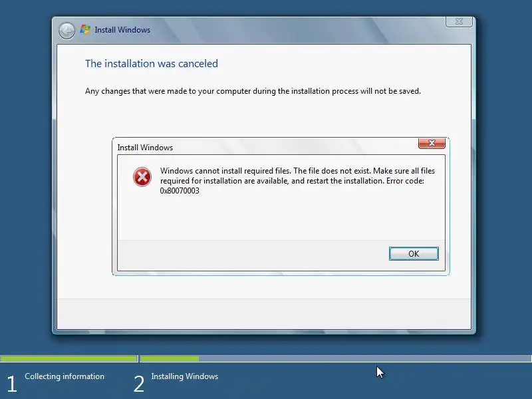Click the red error X icon
Image resolution: width=532 pixels, height=399 pixels.
[x=142, y=177]
